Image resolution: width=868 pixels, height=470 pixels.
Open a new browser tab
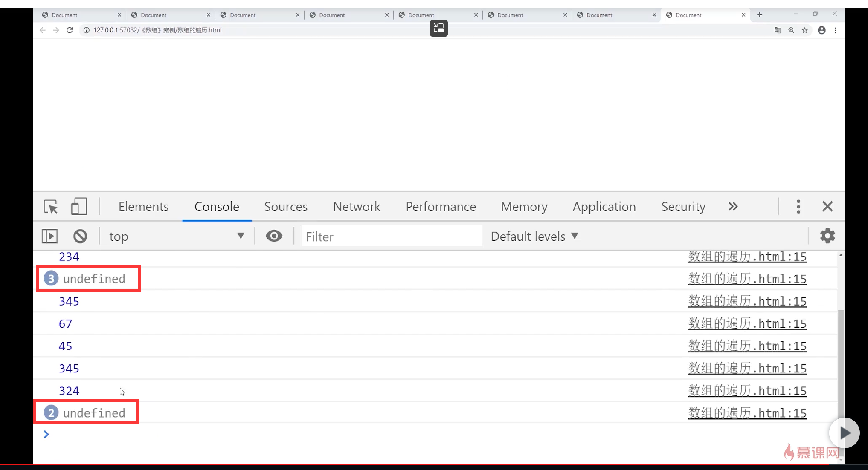coord(760,15)
